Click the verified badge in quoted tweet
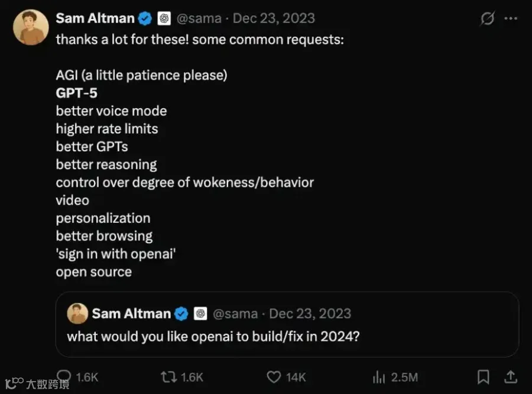The height and width of the screenshot is (394, 532). point(181,314)
